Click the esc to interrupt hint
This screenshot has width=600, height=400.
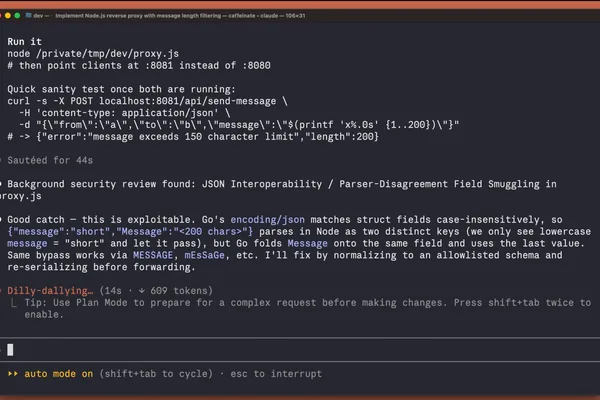click(276, 374)
